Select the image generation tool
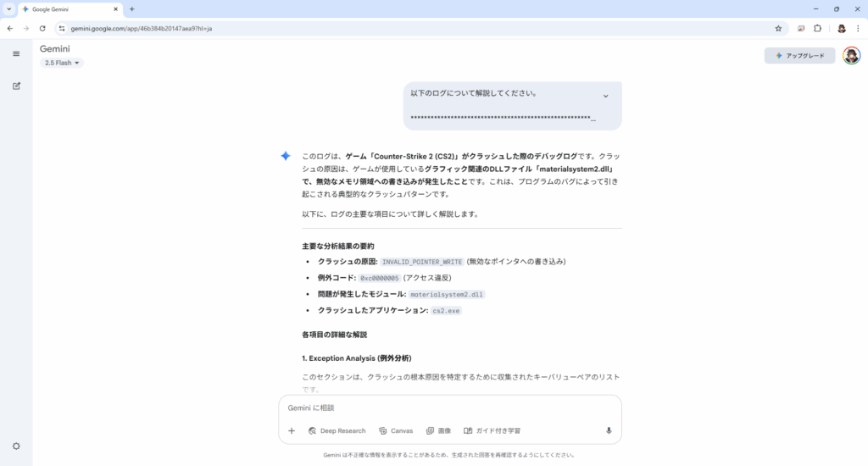The width and height of the screenshot is (868, 466). 438,430
